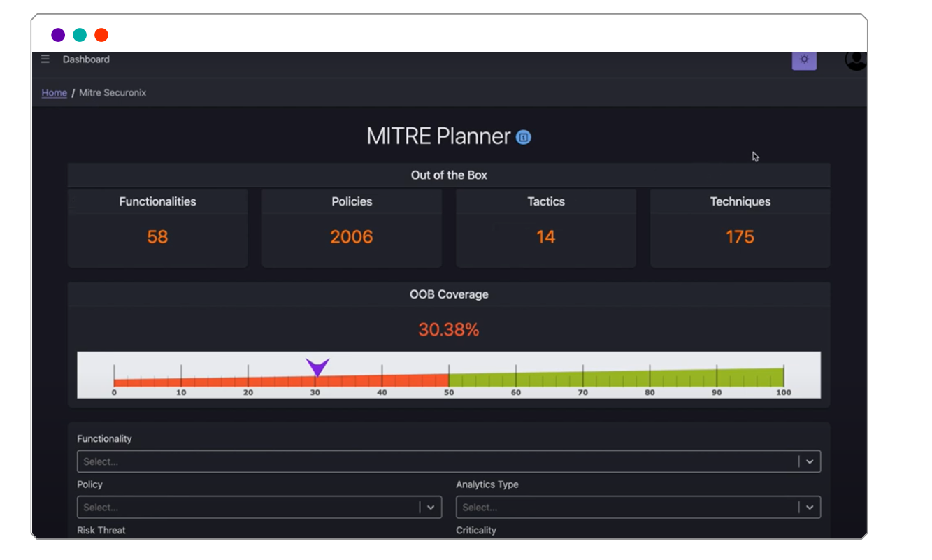This screenshot has width=932, height=560.
Task: Open the user profile avatar
Action: [x=855, y=60]
